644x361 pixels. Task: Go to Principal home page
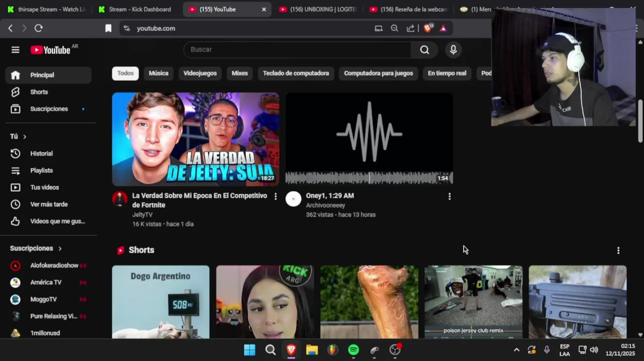point(48,75)
